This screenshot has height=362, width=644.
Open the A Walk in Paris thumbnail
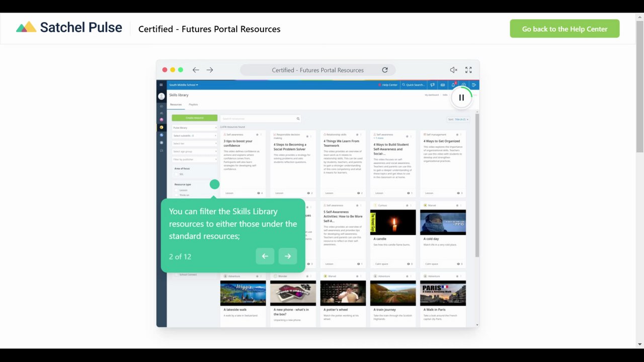[443, 293]
